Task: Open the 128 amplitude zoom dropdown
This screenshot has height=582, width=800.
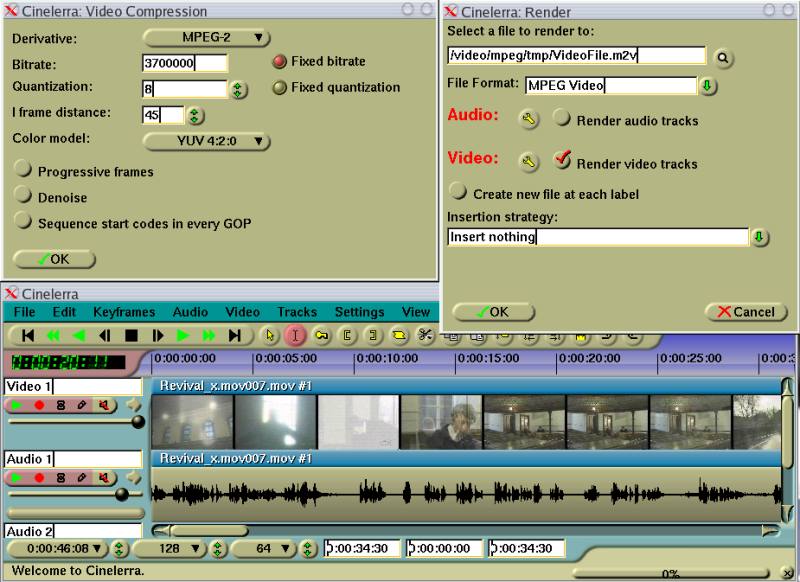Action: [x=168, y=549]
